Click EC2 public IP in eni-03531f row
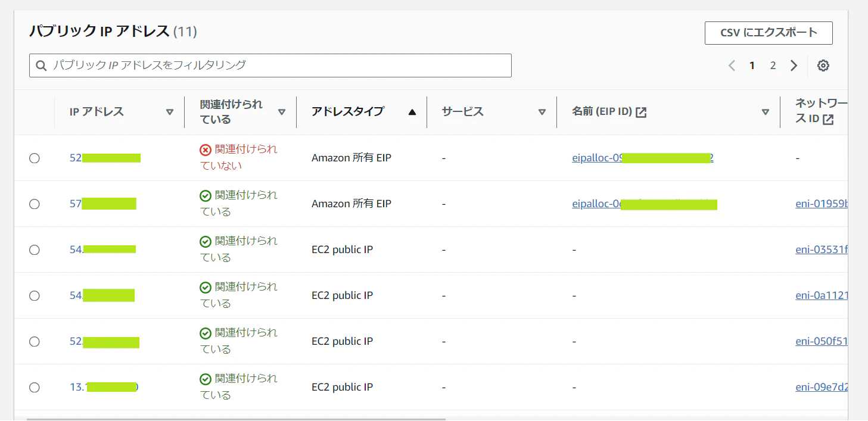The image size is (868, 421). 342,250
